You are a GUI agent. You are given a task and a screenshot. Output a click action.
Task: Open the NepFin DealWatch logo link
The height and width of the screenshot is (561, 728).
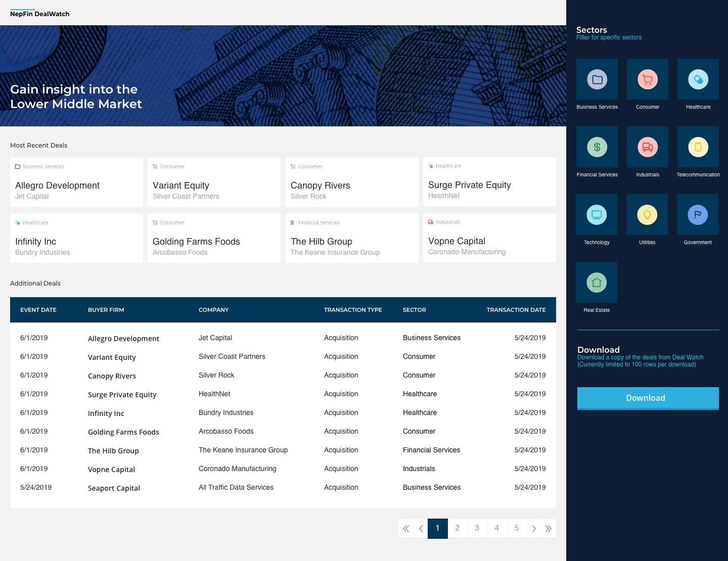(x=40, y=14)
